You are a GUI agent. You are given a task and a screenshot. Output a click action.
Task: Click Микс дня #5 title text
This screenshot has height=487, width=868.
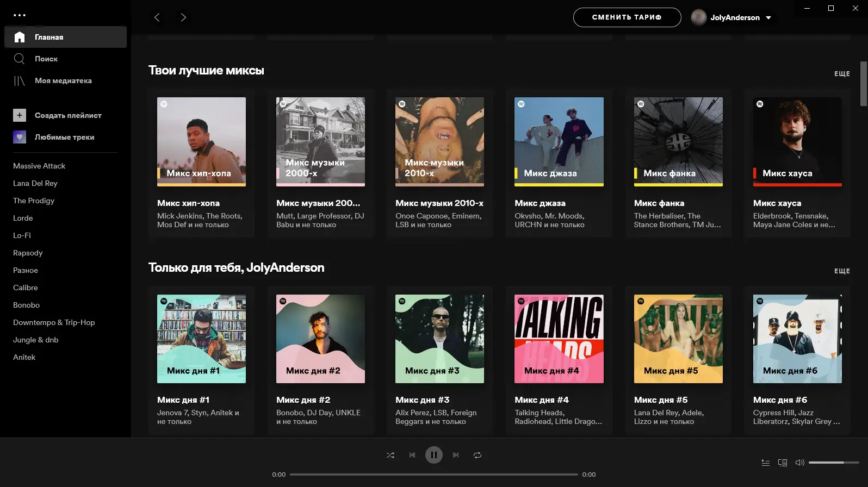coord(661,400)
